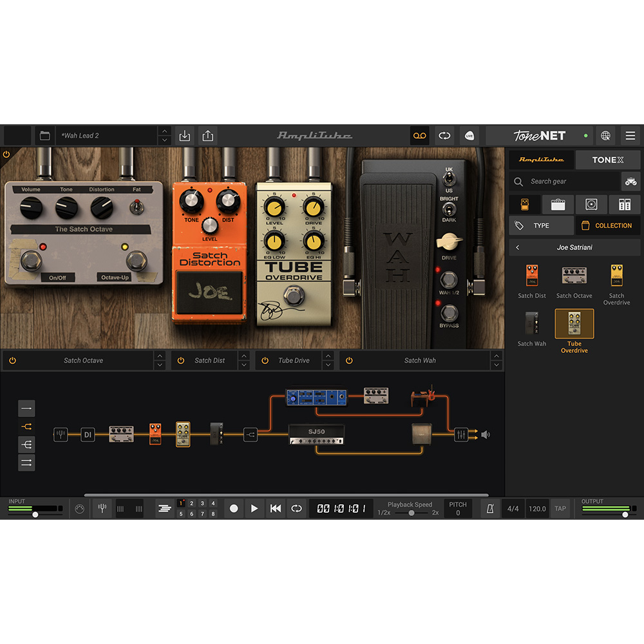Open the preset browser folder icon
This screenshot has width=644, height=644.
point(45,135)
